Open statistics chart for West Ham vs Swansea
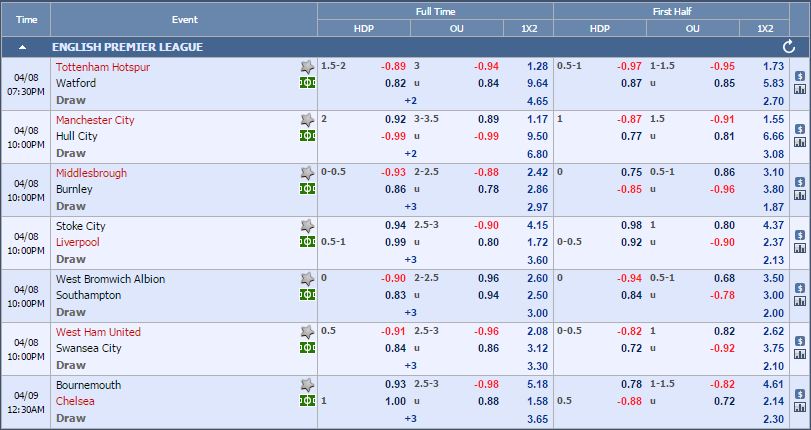Screen dimensions: 811x430 point(800,354)
